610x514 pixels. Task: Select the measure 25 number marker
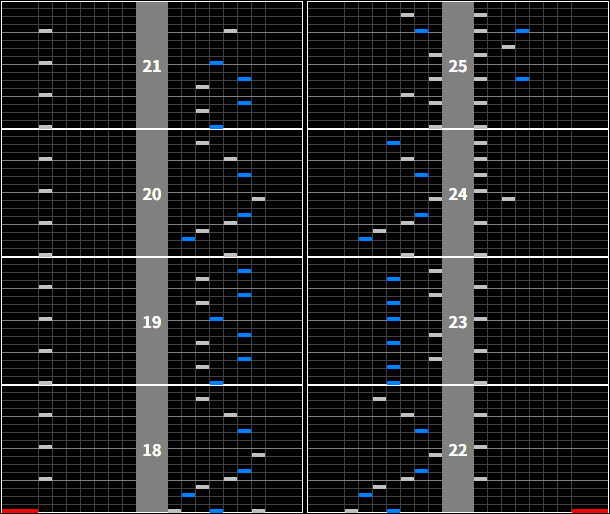pyautogui.click(x=458, y=66)
